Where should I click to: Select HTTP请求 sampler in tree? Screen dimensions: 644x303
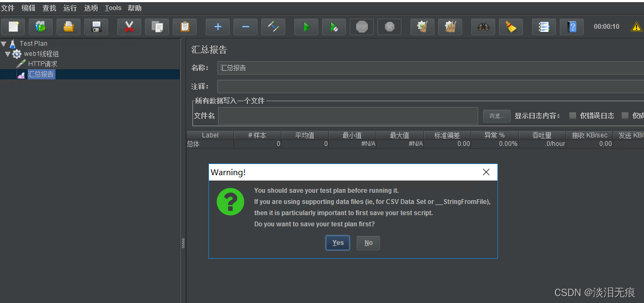43,64
